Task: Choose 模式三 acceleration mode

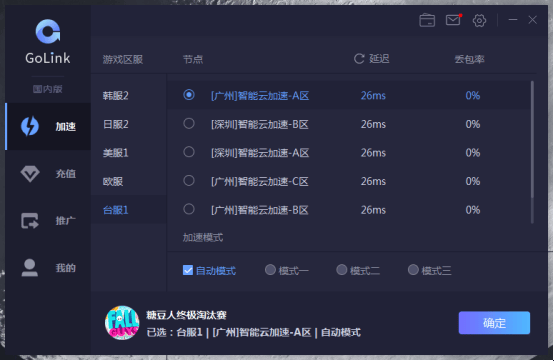Action: (x=413, y=270)
